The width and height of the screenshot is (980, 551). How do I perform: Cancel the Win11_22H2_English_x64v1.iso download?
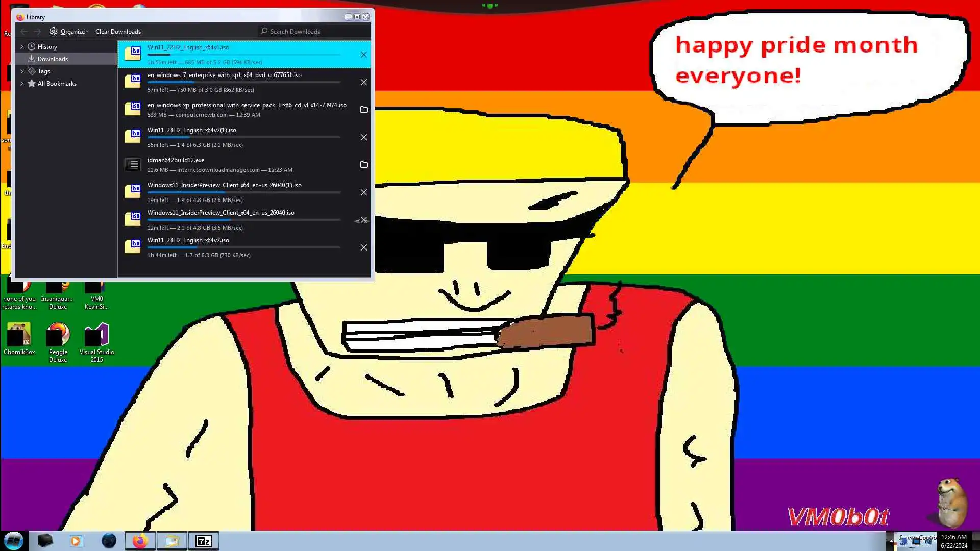coord(363,55)
